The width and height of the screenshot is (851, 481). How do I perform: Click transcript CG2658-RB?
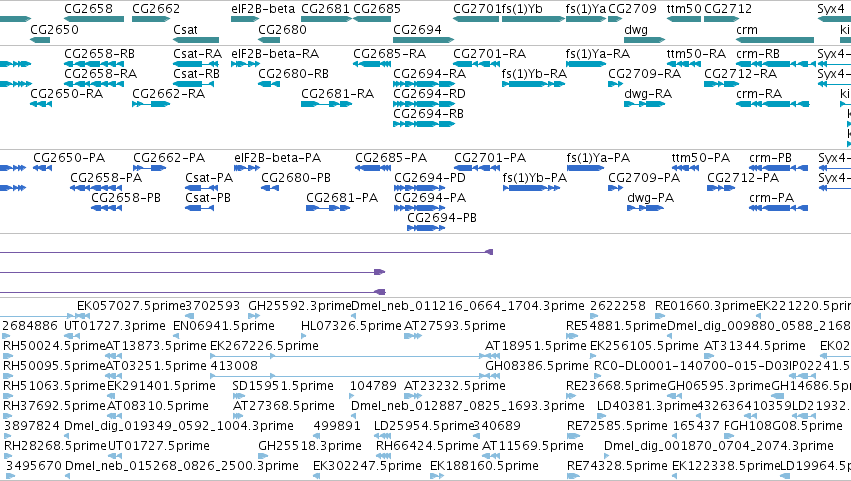(94, 64)
